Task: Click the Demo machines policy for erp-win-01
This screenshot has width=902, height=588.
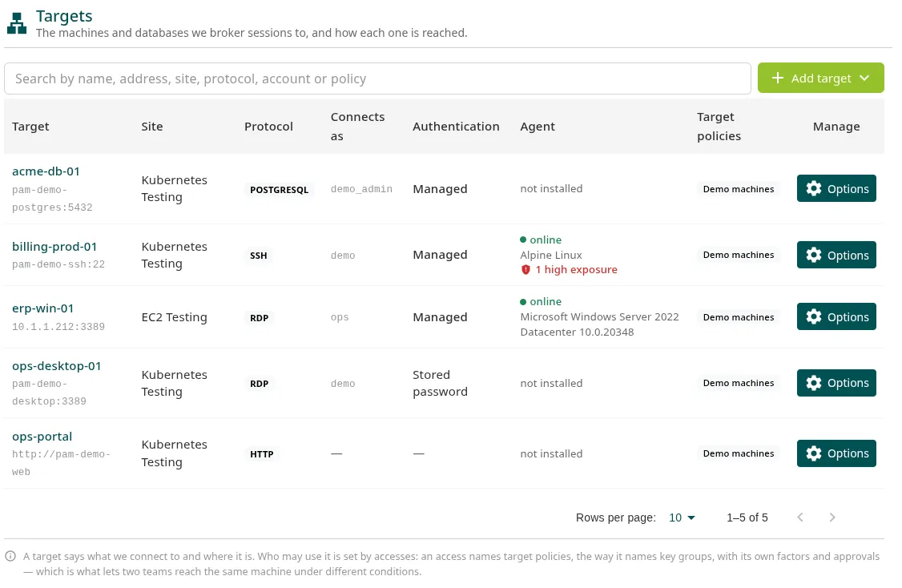Action: [739, 317]
